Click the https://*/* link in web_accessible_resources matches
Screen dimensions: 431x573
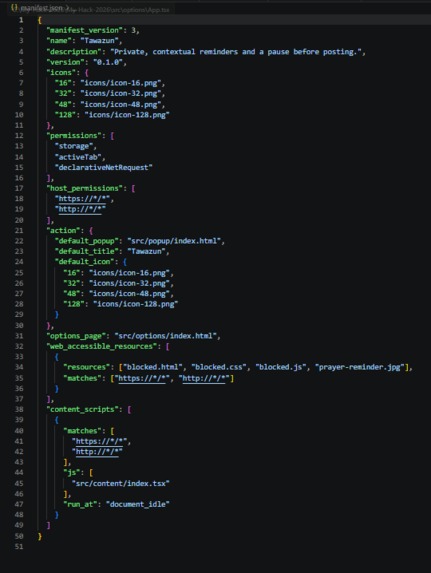142,378
